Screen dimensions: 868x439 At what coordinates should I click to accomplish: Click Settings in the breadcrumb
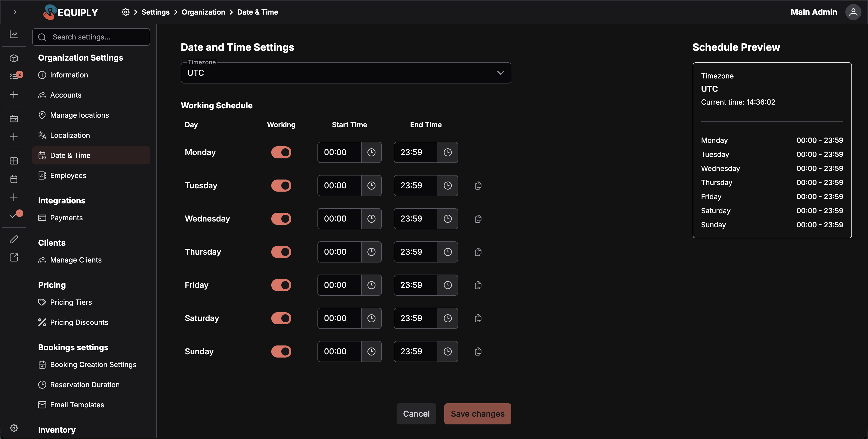tap(155, 12)
